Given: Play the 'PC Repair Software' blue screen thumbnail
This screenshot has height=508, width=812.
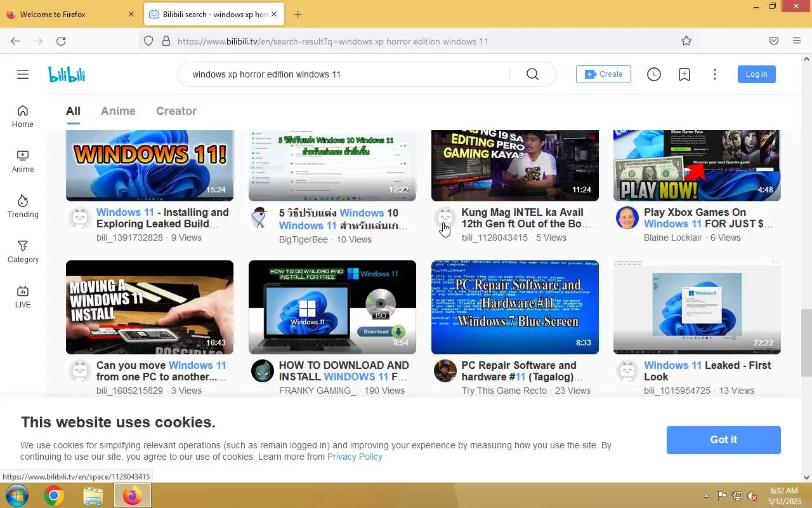Looking at the screenshot, I should [x=515, y=307].
